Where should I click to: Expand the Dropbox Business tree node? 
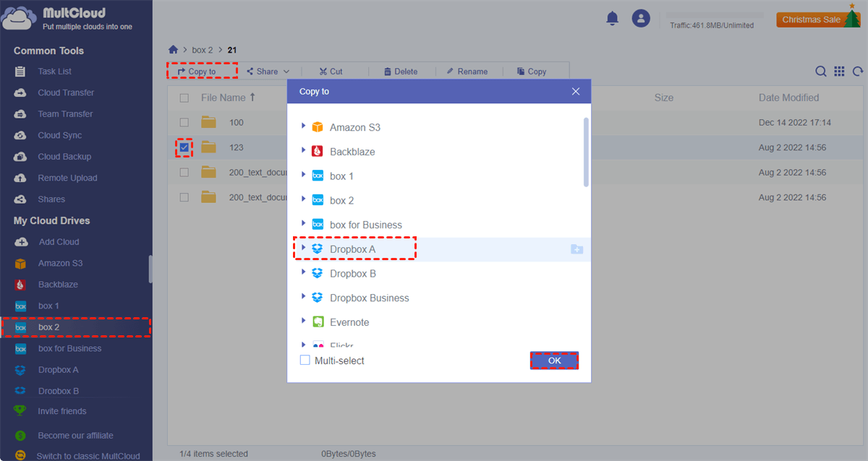pos(303,297)
